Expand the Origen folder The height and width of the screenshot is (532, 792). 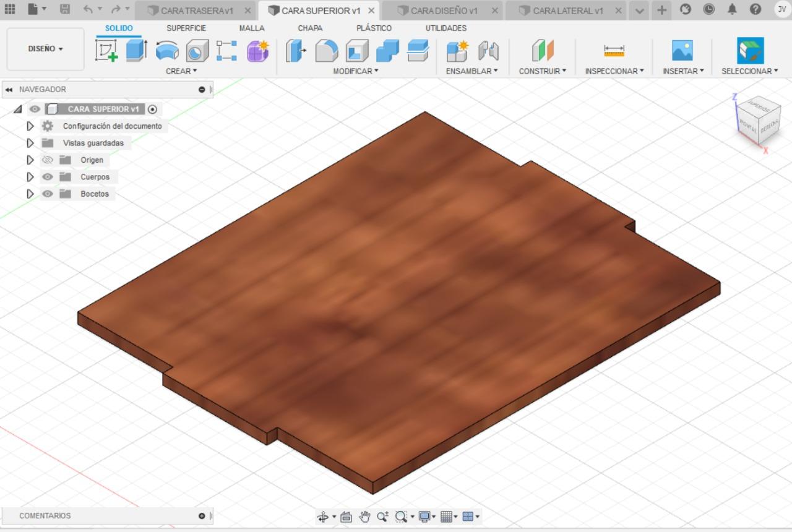pyautogui.click(x=30, y=160)
